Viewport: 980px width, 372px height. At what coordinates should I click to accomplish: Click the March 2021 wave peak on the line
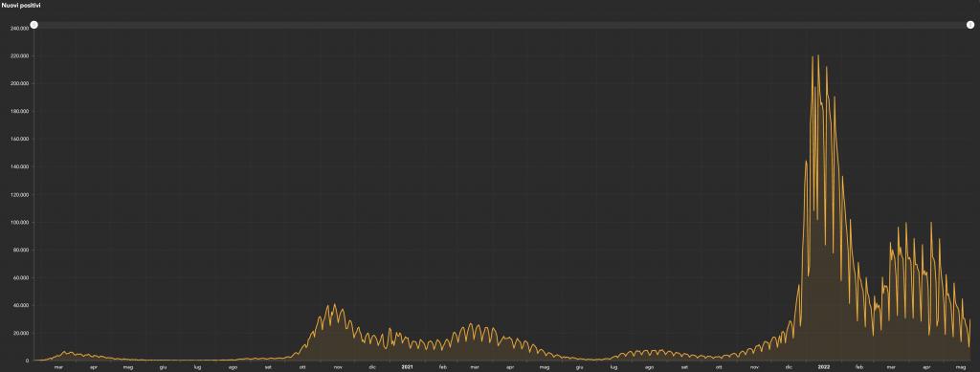[x=471, y=324]
